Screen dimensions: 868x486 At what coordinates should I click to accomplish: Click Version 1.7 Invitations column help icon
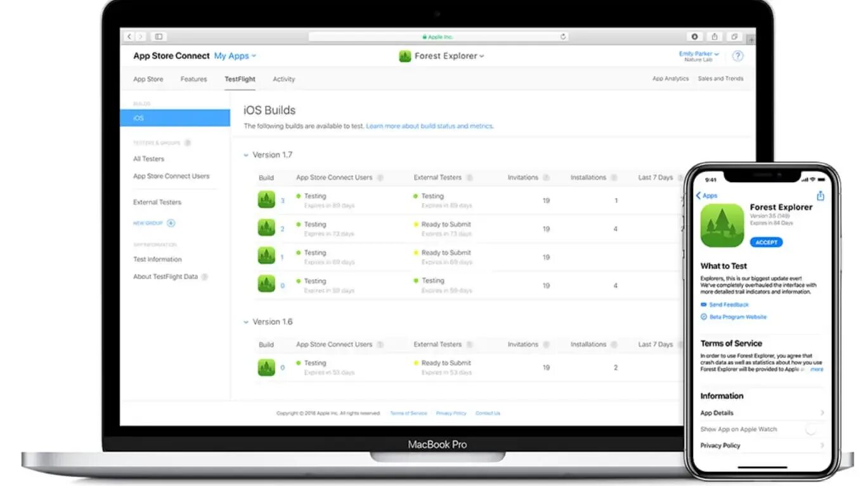(546, 178)
